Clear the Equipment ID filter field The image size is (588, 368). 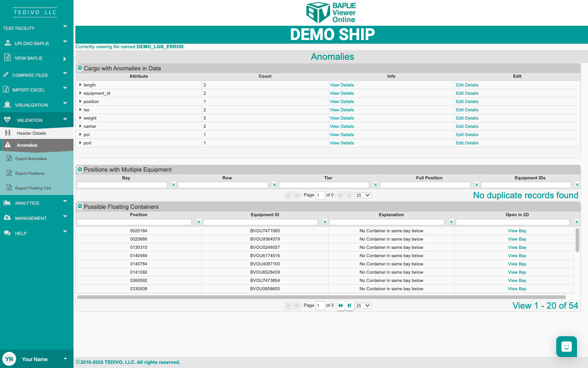tap(325, 222)
